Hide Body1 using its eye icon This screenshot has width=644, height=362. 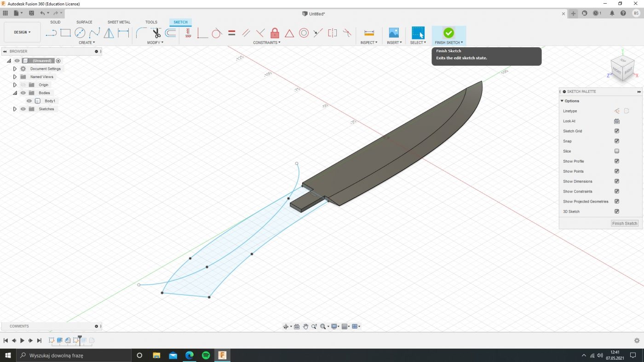(29, 101)
